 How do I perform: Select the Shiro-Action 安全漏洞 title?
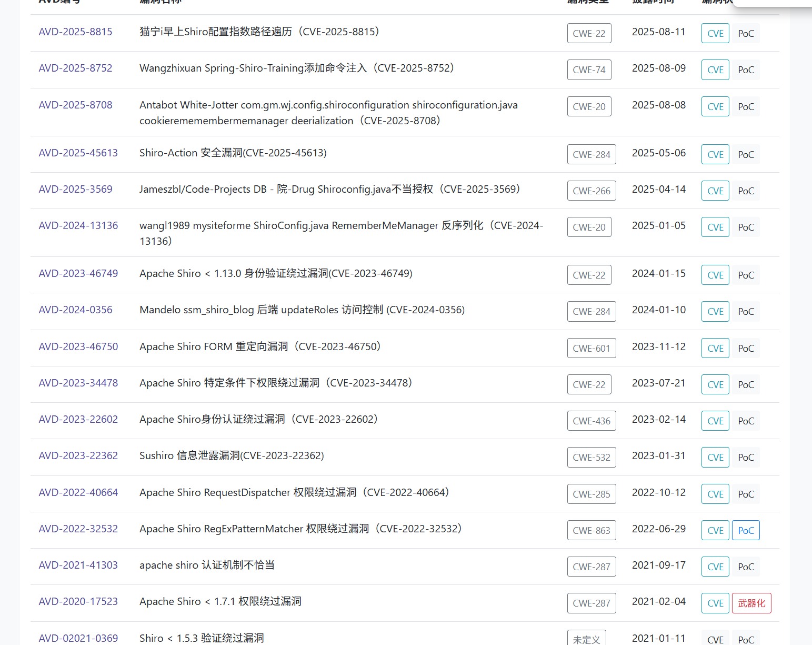click(x=233, y=153)
